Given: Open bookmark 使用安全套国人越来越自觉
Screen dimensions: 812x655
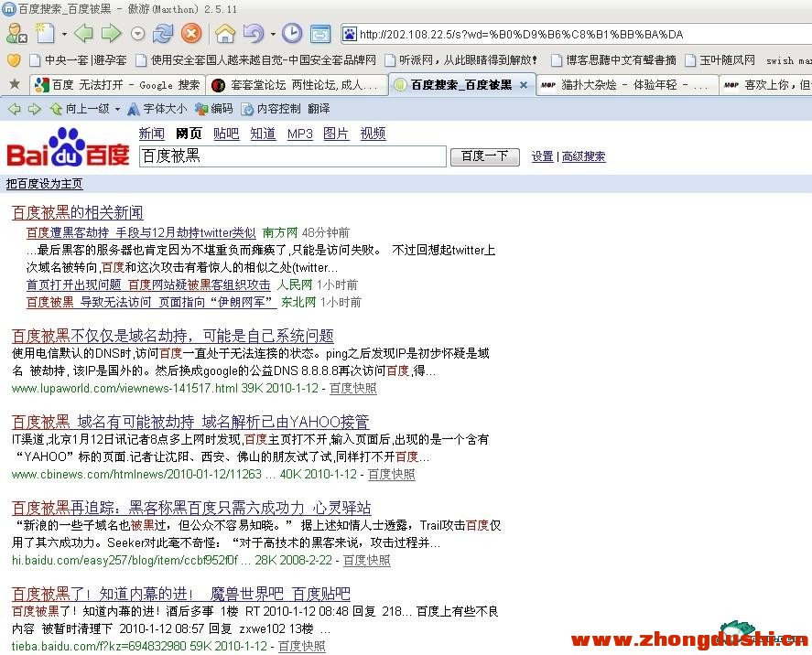Looking at the screenshot, I should [x=255, y=60].
